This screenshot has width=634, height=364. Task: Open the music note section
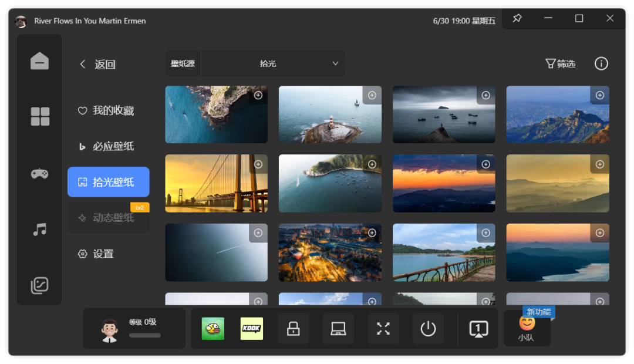coord(39,230)
